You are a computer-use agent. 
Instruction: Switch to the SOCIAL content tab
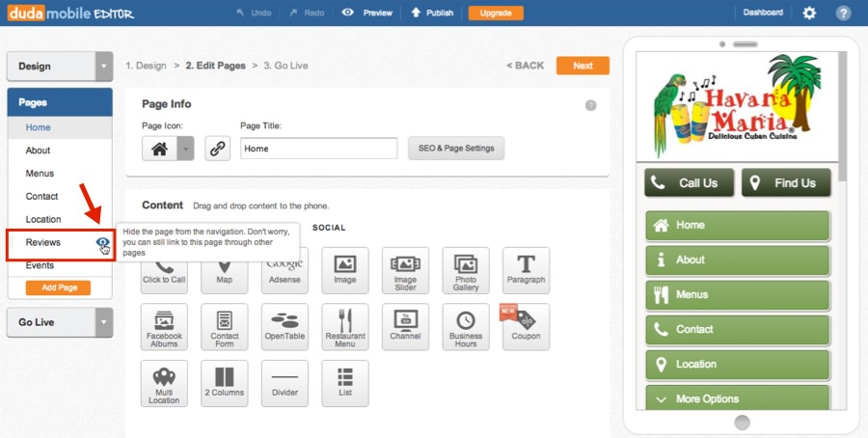329,228
